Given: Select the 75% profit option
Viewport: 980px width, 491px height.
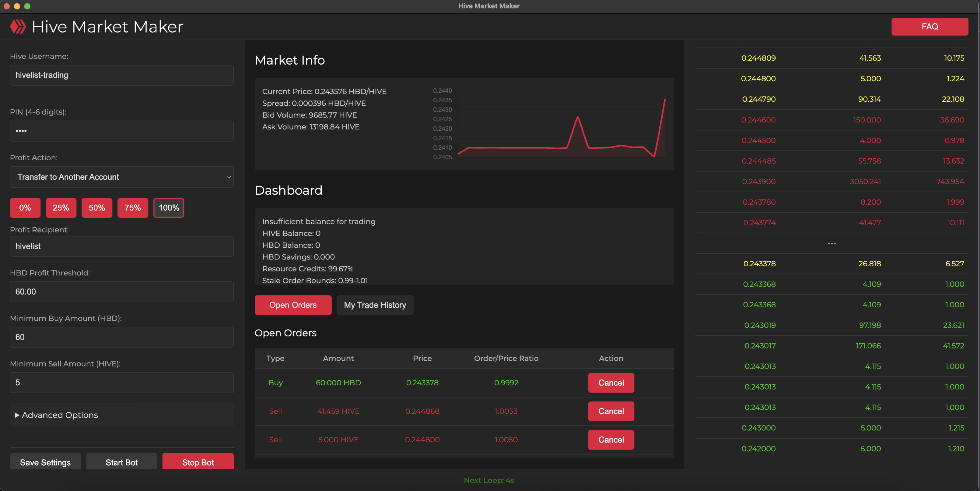Looking at the screenshot, I should 133,208.
